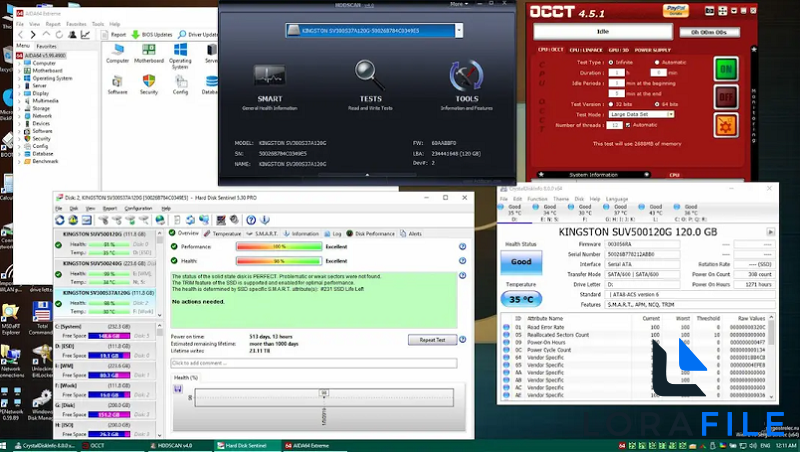Image resolution: width=800 pixels, height=452 pixels.
Task: Open the Software icon in AIDA64 main pane
Action: pos(117,85)
